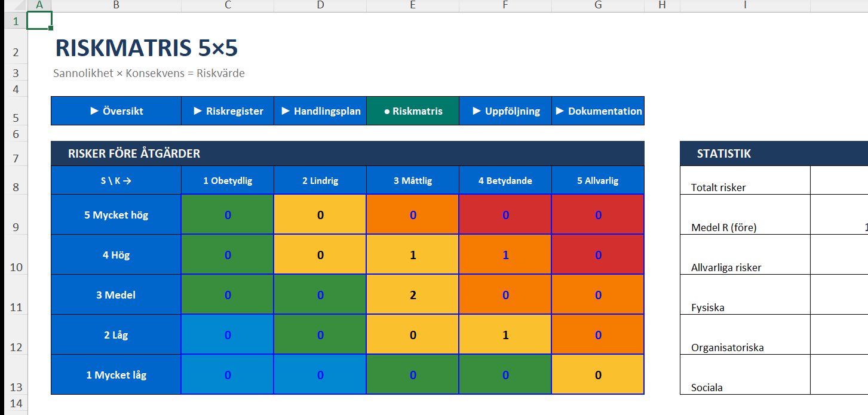Screen dimensions: 868x415
Task: Open the Dokumentation navigation button
Action: [x=598, y=111]
